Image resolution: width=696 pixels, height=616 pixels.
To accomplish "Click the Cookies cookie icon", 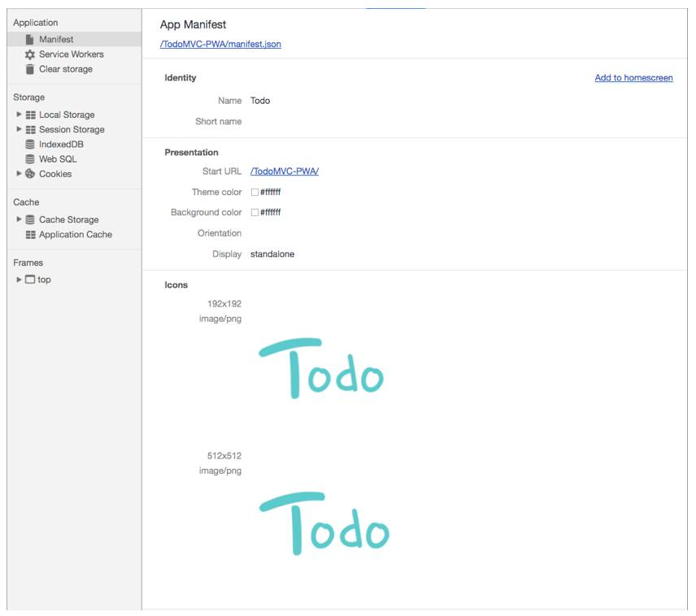I will click(x=30, y=174).
